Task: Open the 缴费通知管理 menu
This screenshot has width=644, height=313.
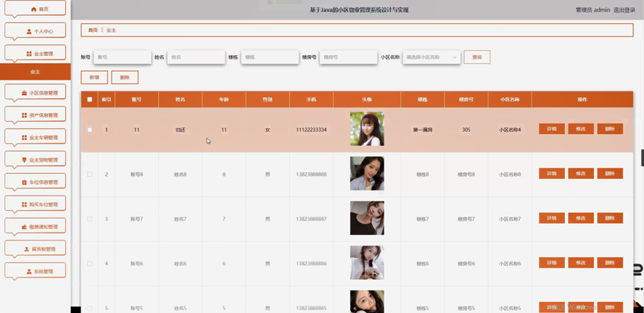Action: (x=36, y=227)
